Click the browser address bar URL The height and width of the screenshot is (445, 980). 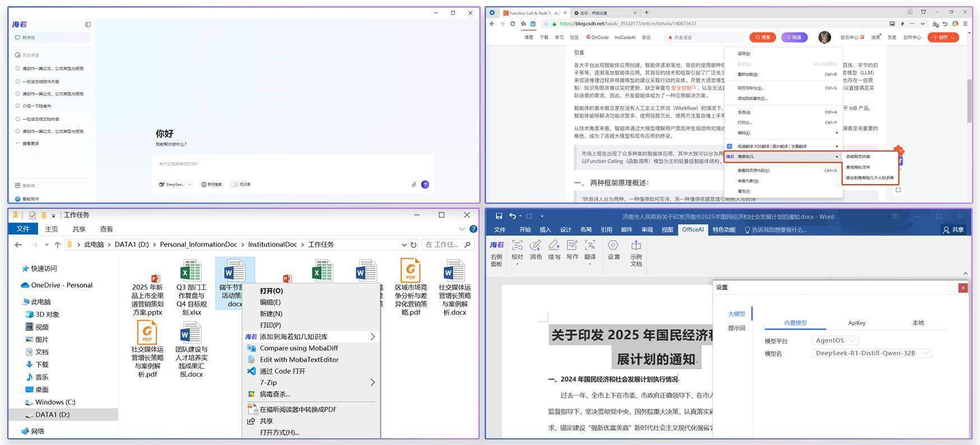[628, 24]
